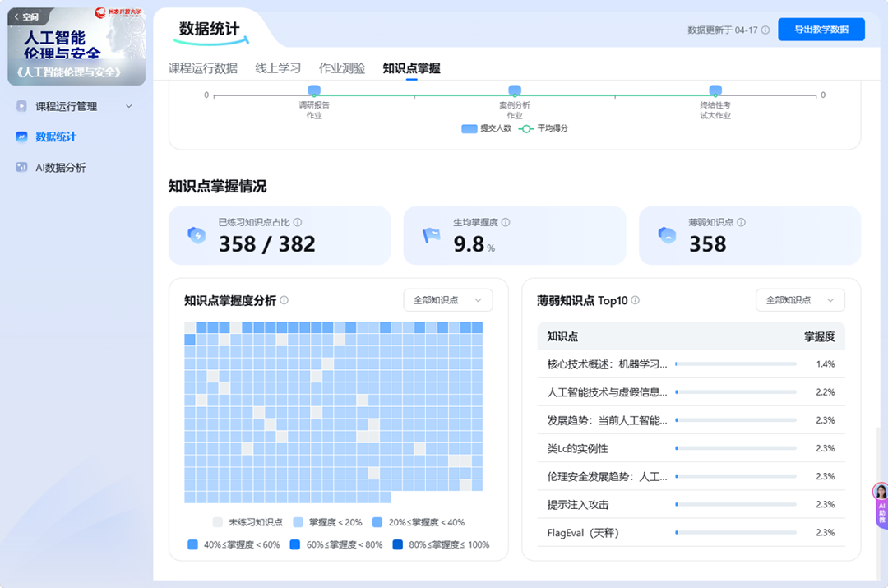Switch to 作业测验 tab
Image resolution: width=888 pixels, height=588 pixels.
point(342,68)
